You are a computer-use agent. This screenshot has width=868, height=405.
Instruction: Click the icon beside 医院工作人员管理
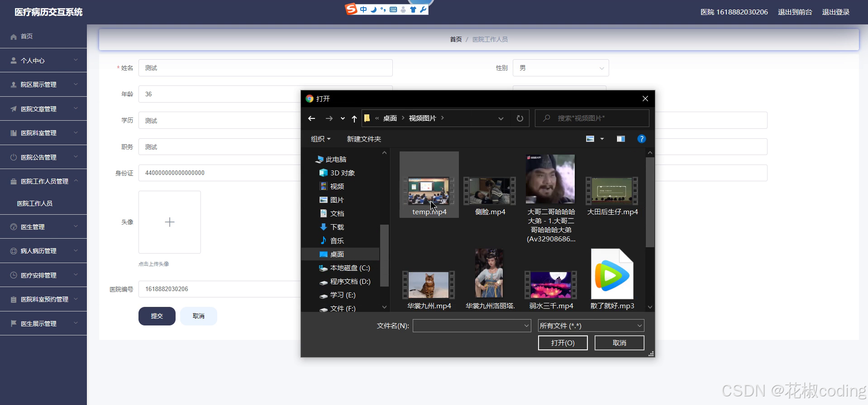[x=14, y=181]
